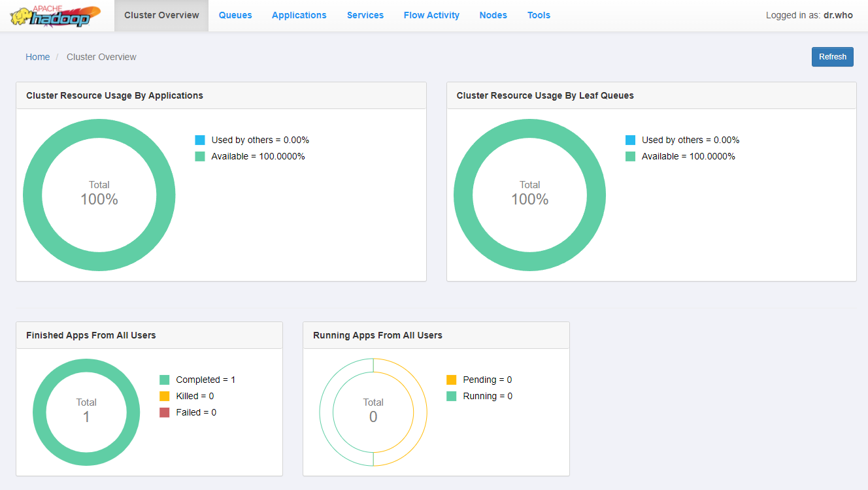Click 'Running = 0' legend text
This screenshot has width=868, height=490.
pyautogui.click(x=488, y=396)
